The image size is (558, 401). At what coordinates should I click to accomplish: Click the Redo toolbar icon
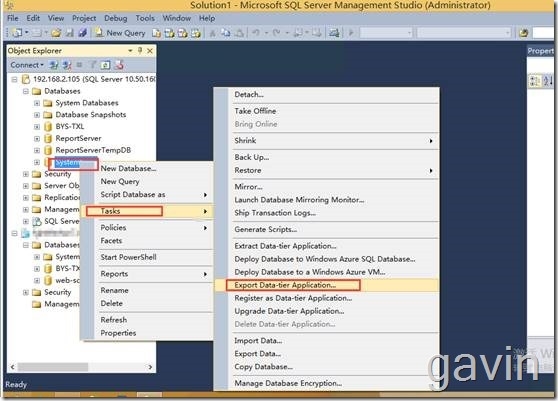277,33
